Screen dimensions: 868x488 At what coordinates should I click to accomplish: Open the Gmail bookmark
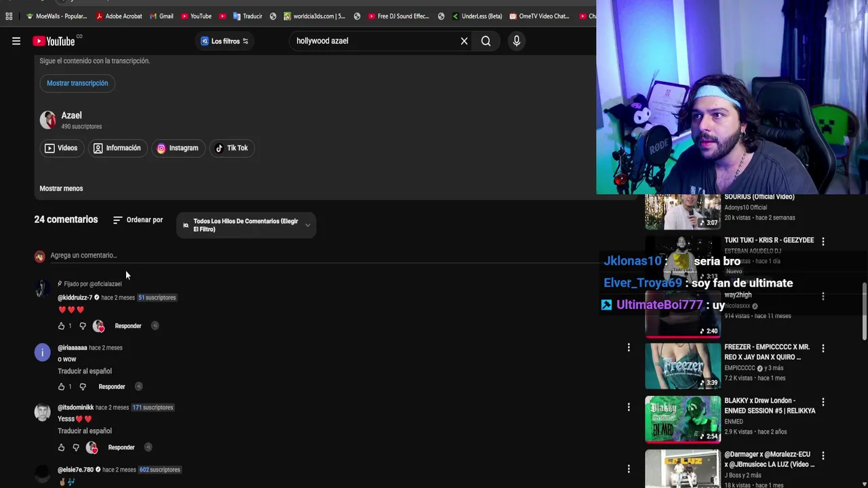[161, 16]
